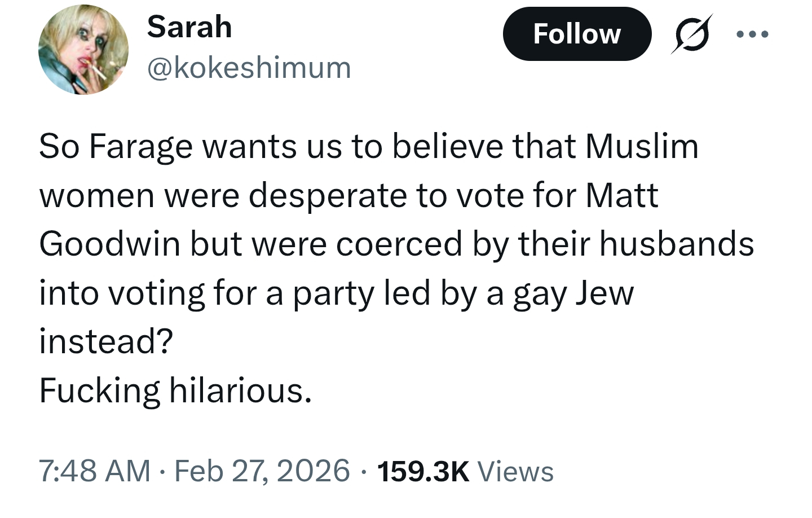Click the name Matt in the post

click(622, 195)
